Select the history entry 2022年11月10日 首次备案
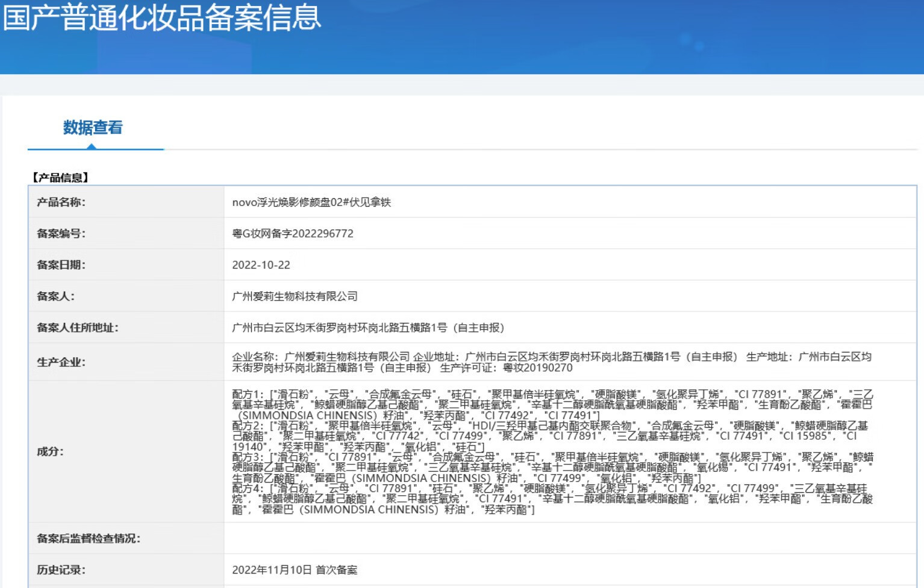Viewport: 924px width, 588px height. [295, 570]
